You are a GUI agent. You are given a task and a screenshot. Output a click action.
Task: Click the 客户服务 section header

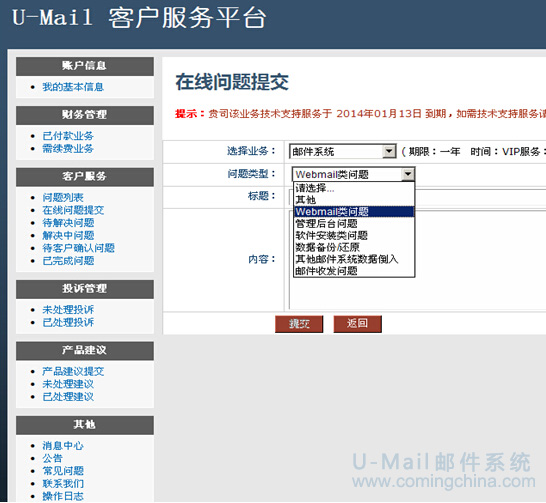tap(85, 176)
